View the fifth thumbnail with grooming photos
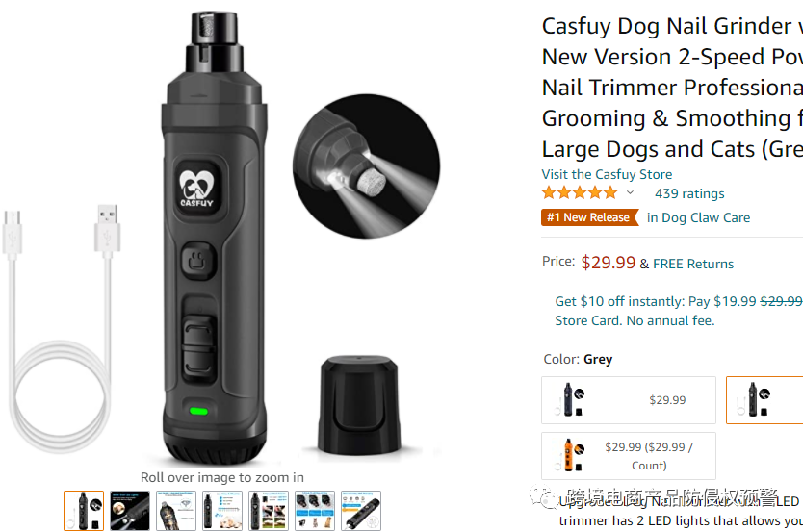This screenshot has height=532, width=803. 269,511
